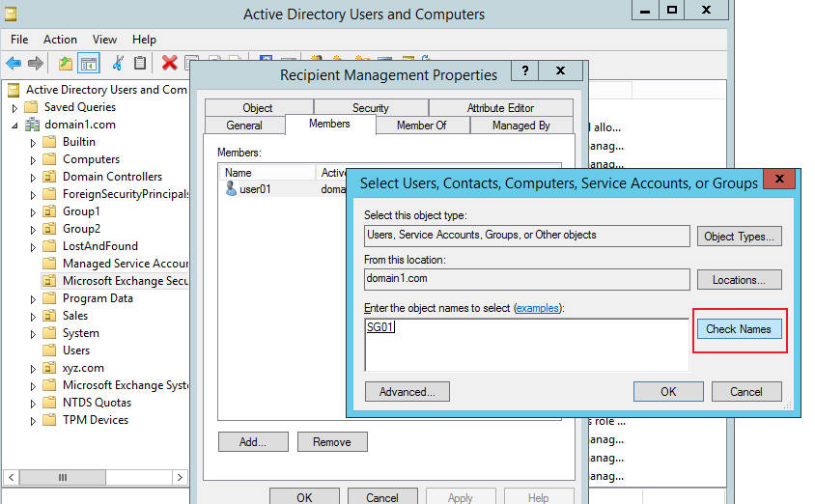Click the Forward arrow toolbar icon

[36, 64]
